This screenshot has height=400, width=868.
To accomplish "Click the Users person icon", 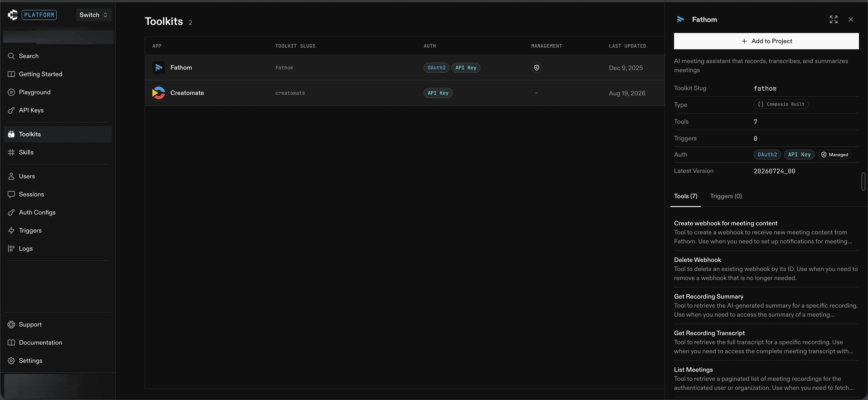I will 12,176.
